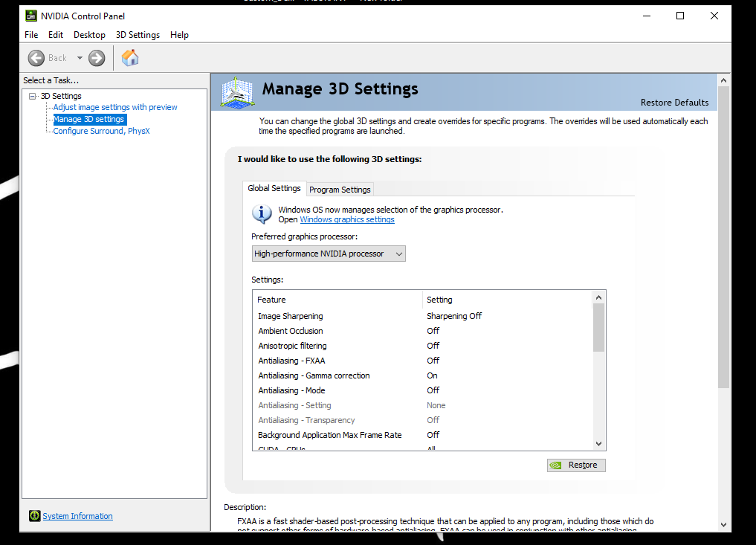Select the Image Sharpening row

click(x=422, y=316)
